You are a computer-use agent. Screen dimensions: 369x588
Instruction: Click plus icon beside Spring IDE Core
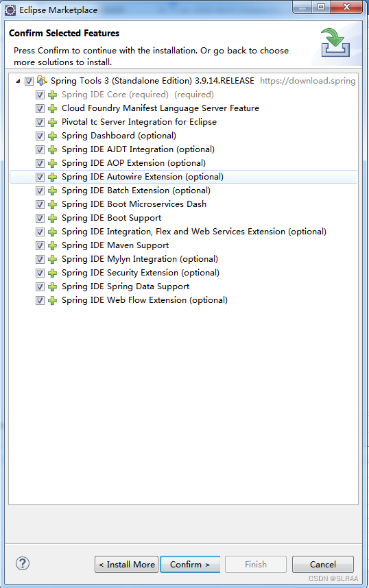[53, 95]
